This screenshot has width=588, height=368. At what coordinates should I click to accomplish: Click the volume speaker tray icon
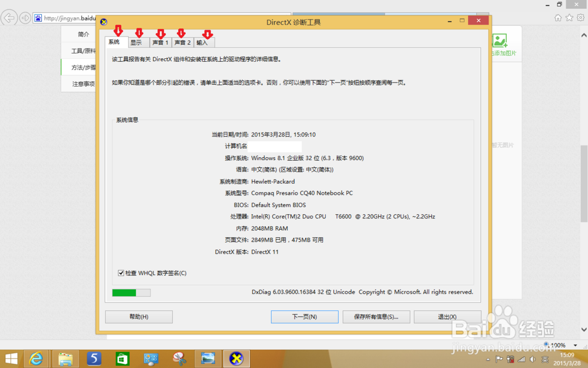533,359
